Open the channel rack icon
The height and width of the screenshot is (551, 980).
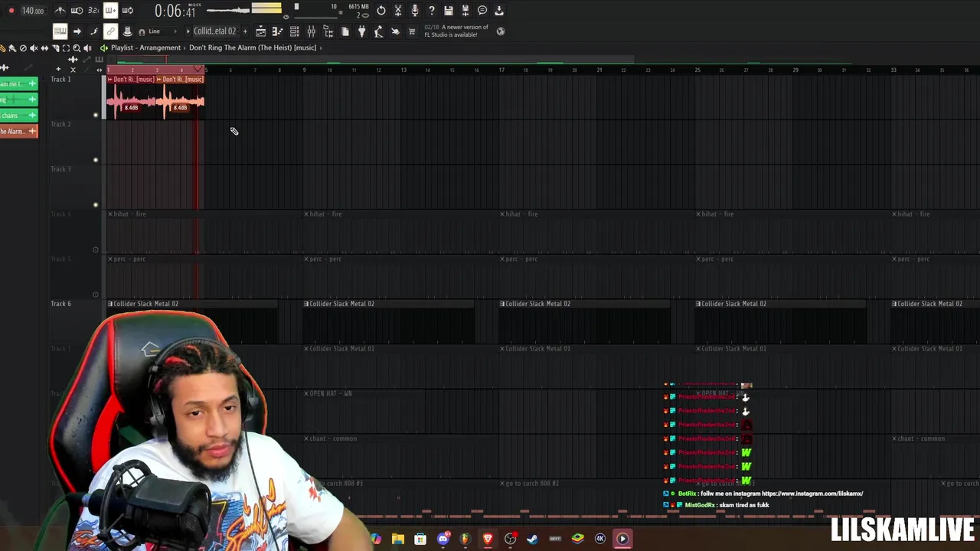pyautogui.click(x=295, y=31)
